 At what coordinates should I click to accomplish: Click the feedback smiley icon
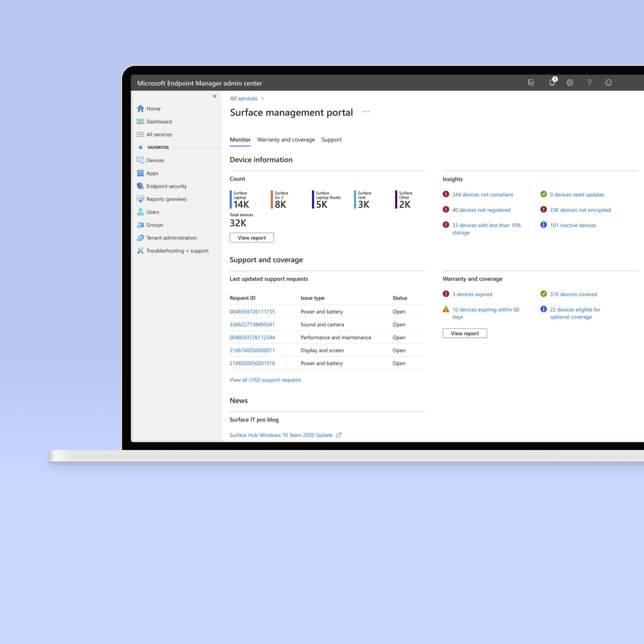click(609, 83)
